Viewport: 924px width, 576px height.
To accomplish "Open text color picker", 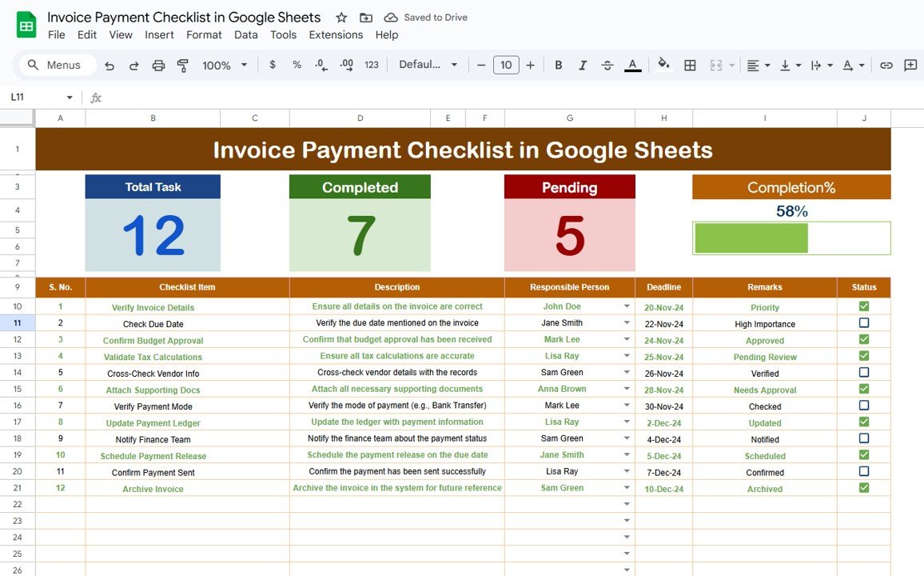I will (633, 65).
